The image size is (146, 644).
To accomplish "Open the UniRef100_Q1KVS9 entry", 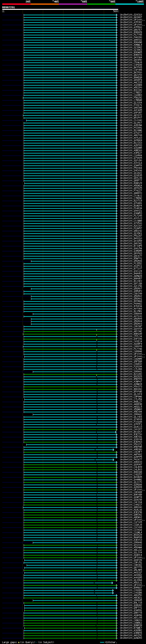I will coord(131,329).
